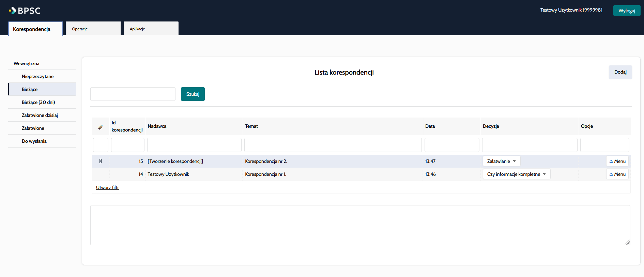
Task: Switch to the Operacje tab
Action: click(x=93, y=29)
